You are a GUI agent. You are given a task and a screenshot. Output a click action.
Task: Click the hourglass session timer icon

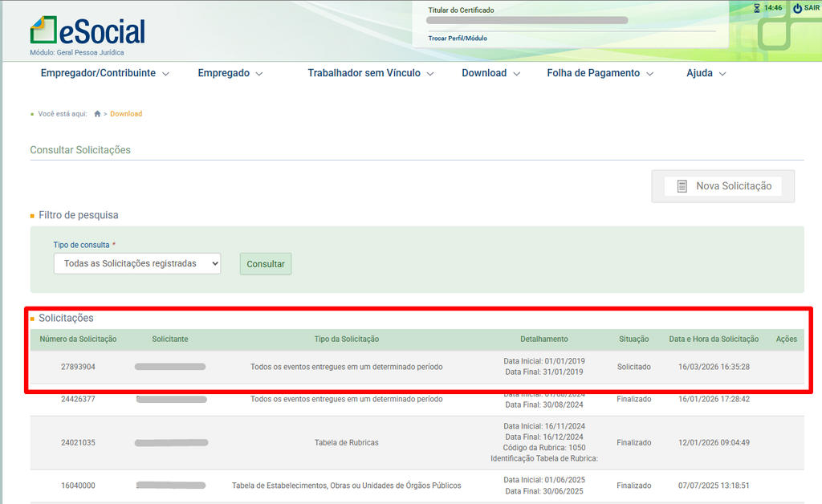click(755, 8)
